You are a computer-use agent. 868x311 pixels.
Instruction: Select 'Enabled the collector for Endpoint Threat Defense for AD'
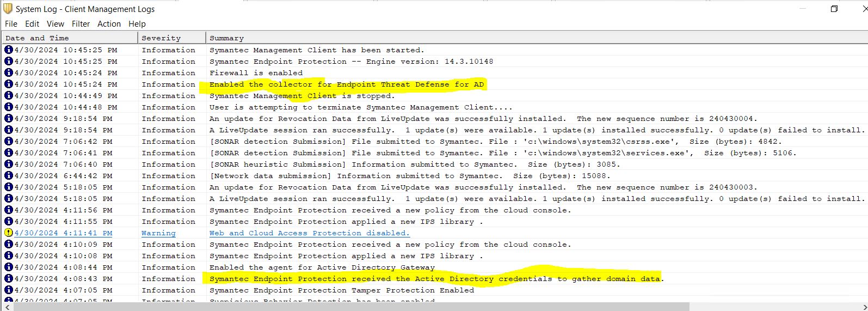pyautogui.click(x=347, y=84)
